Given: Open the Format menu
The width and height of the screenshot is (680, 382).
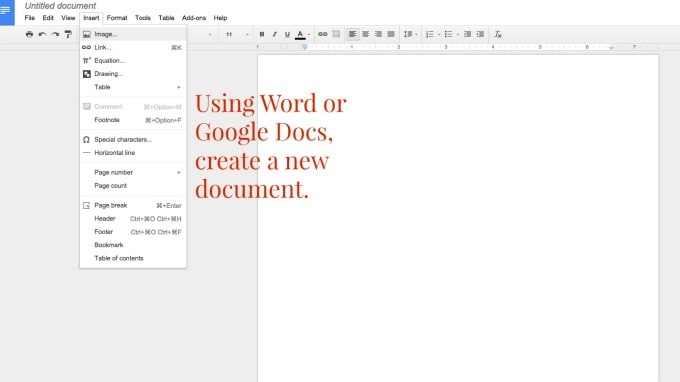Looking at the screenshot, I should point(117,18).
